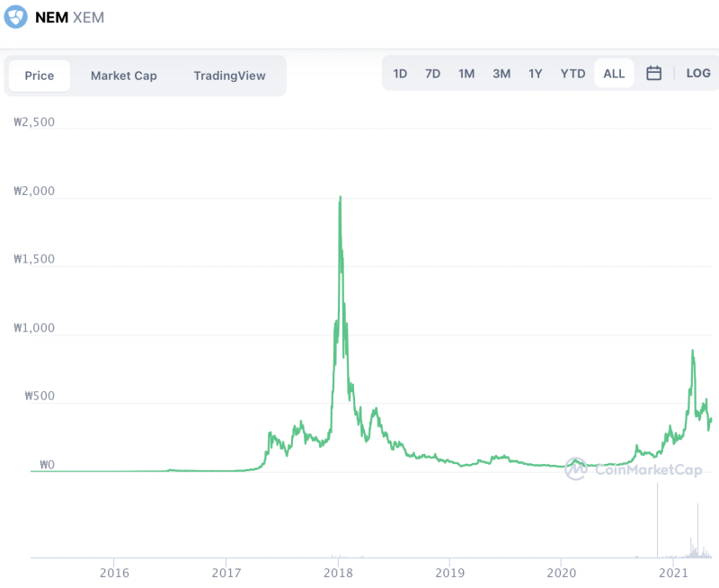This screenshot has width=719, height=588.
Task: Select the 3M time range
Action: [502, 74]
